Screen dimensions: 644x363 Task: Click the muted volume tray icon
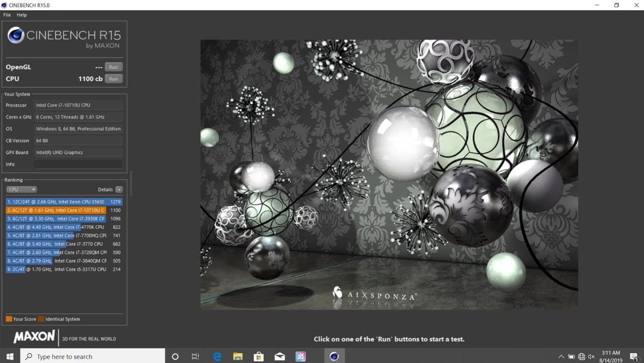pos(591,356)
